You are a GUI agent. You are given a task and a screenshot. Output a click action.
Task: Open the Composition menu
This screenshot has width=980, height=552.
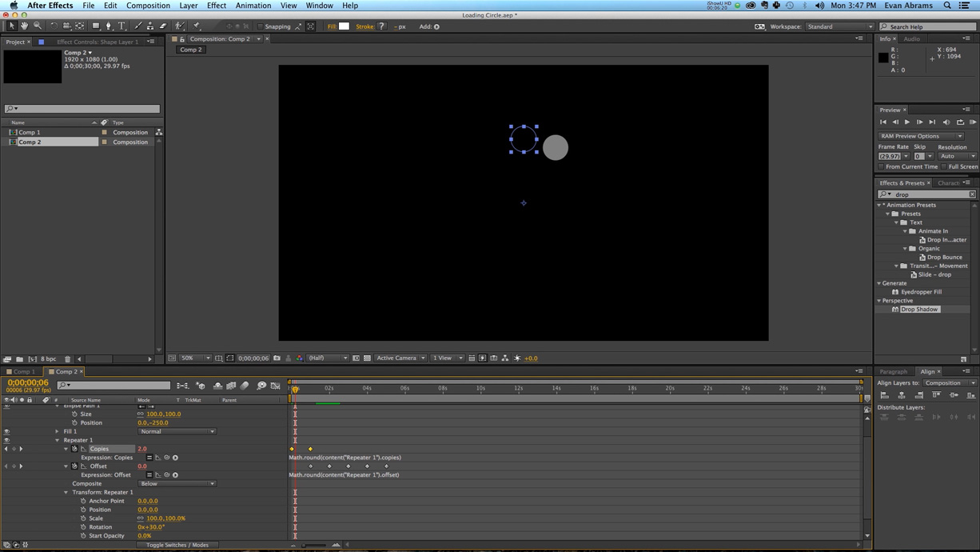[148, 6]
